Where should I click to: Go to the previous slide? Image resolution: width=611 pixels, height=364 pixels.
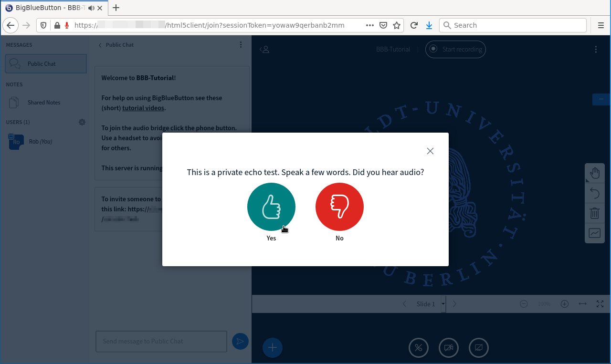(x=405, y=304)
